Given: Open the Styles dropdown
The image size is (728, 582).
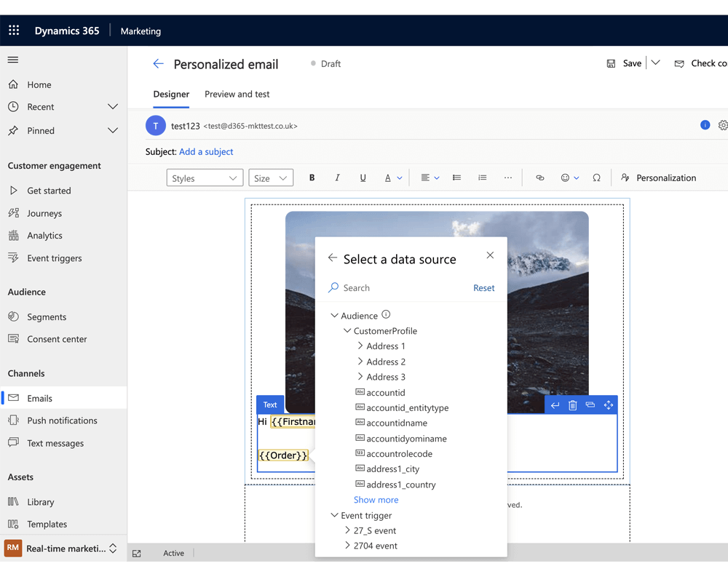Looking at the screenshot, I should 205,178.
